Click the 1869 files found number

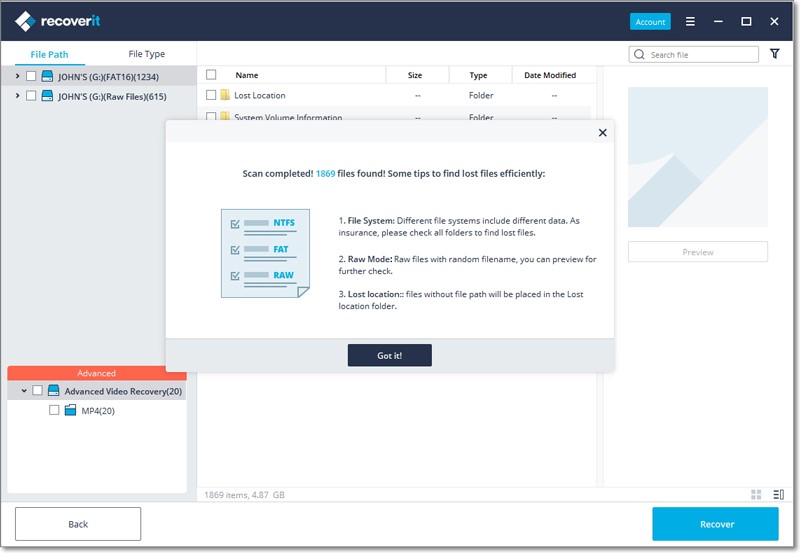[326, 173]
